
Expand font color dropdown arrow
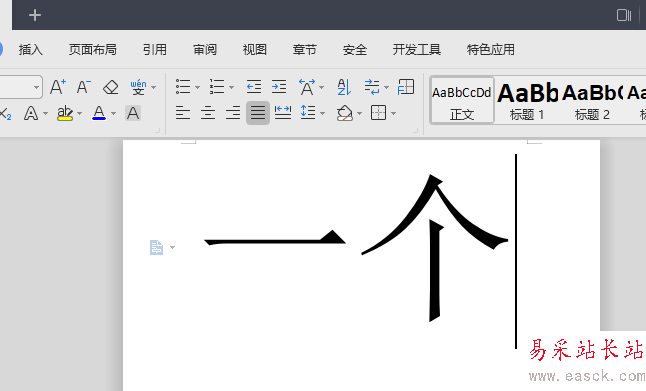click(x=113, y=113)
